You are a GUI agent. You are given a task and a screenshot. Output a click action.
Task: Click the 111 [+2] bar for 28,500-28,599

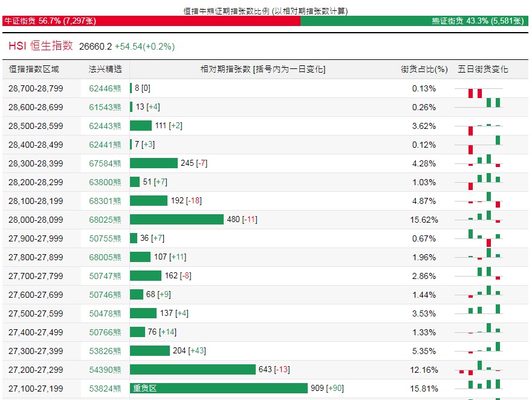141,126
